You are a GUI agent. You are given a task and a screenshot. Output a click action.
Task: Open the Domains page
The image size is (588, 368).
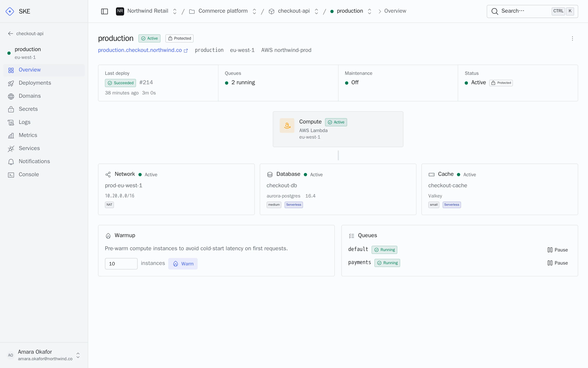(x=44, y=96)
